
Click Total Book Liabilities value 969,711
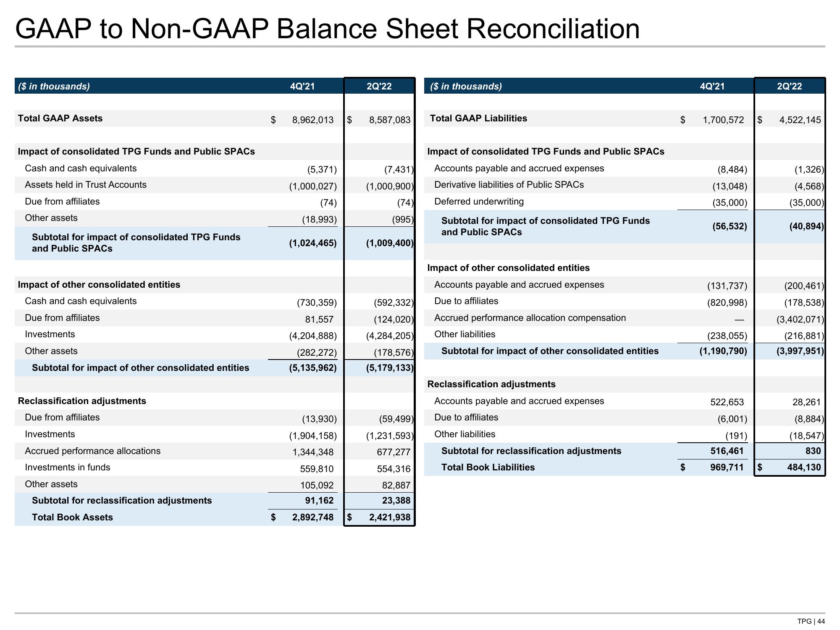[727, 467]
